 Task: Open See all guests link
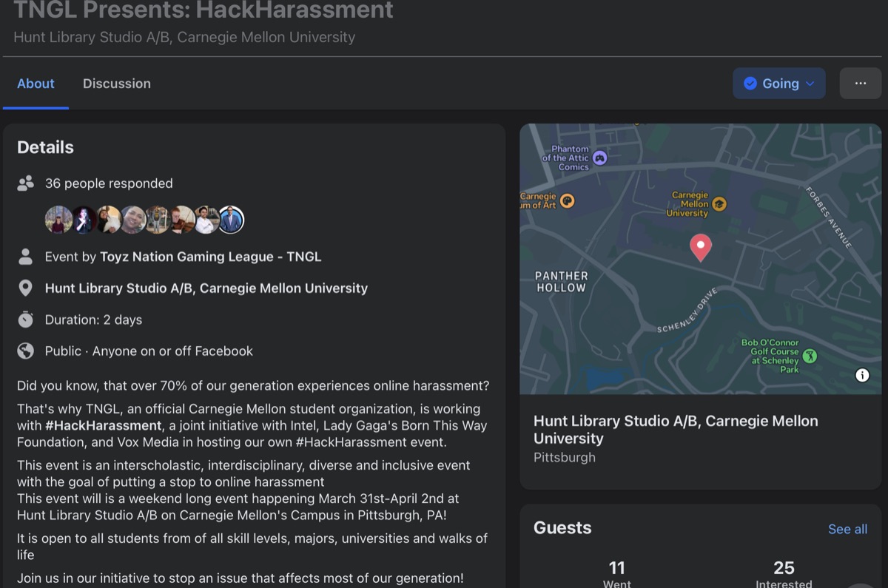[x=847, y=529]
